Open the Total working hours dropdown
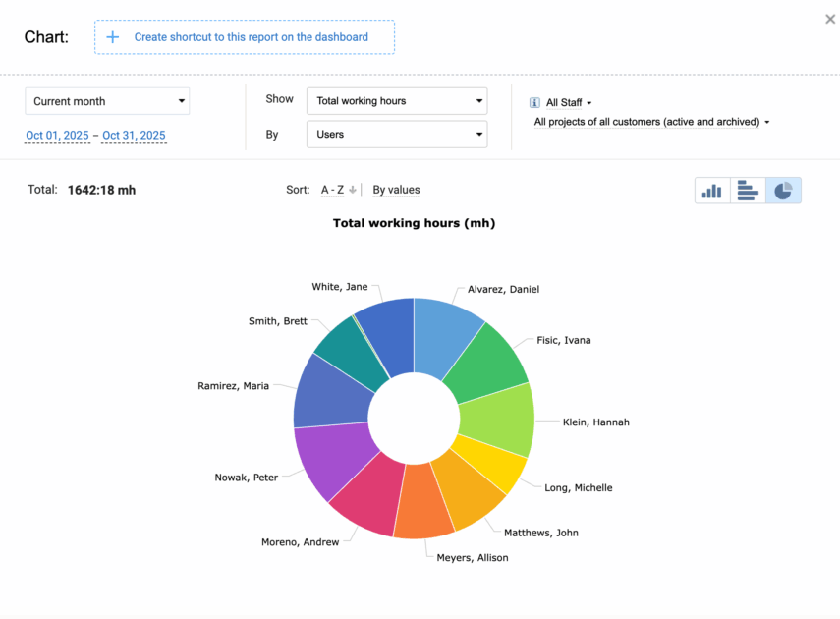Screen dimensions: 840x619 [396, 101]
